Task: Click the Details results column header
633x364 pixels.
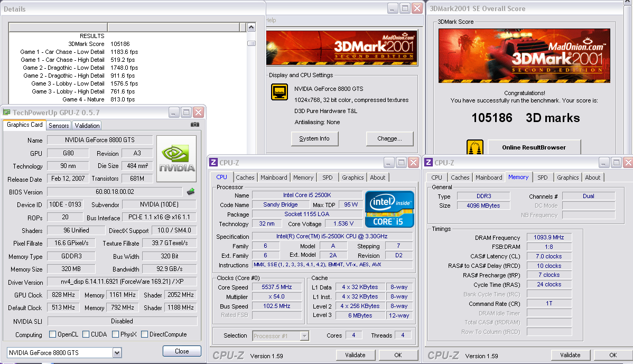Action: click(x=58, y=27)
